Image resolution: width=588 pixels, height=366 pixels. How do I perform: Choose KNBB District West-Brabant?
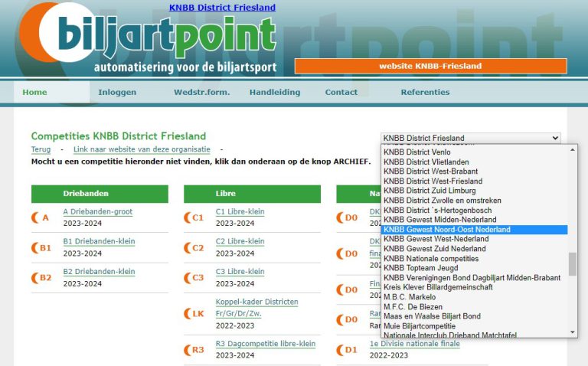coord(474,172)
